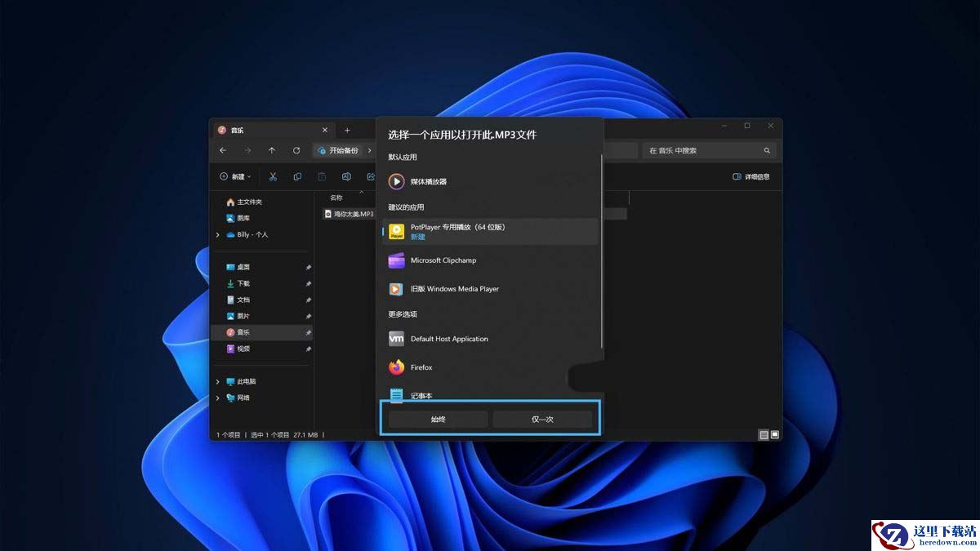The image size is (980, 551).
Task: Select VMware Default Host Application
Action: click(x=448, y=339)
